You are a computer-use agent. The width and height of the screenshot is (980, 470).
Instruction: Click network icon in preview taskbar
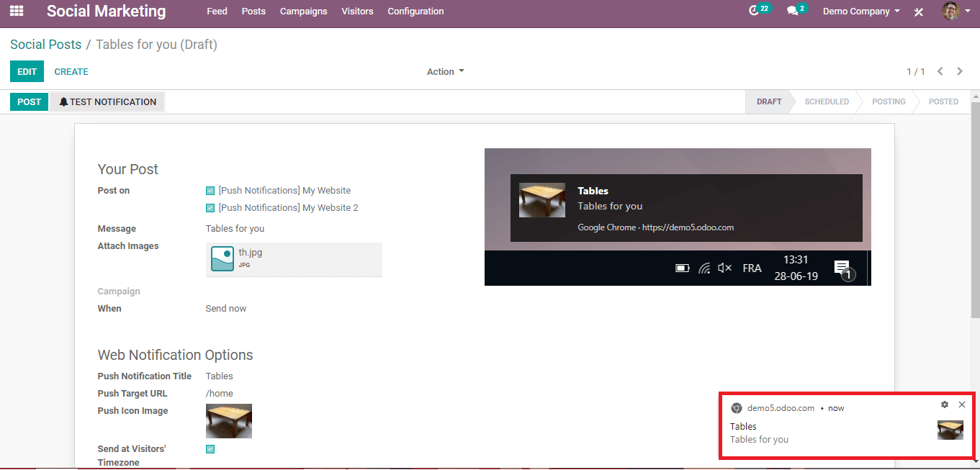pos(704,268)
